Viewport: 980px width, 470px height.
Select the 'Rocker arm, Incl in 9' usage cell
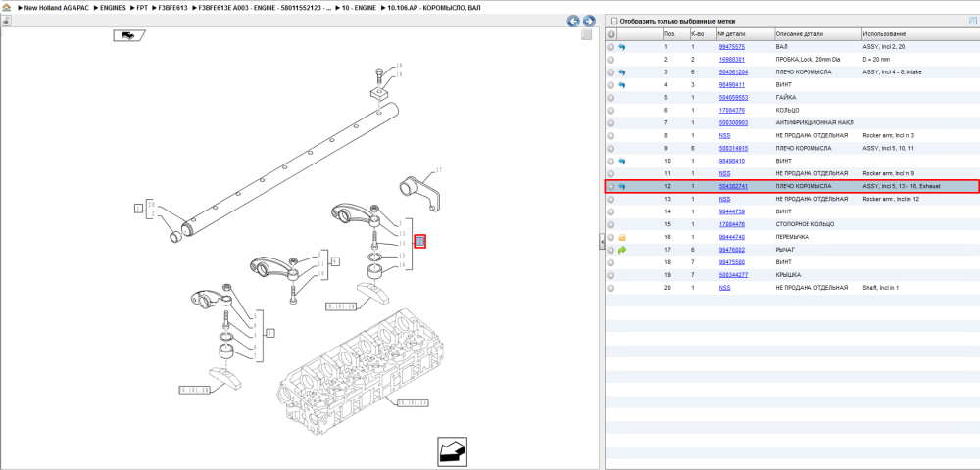pyautogui.click(x=888, y=173)
